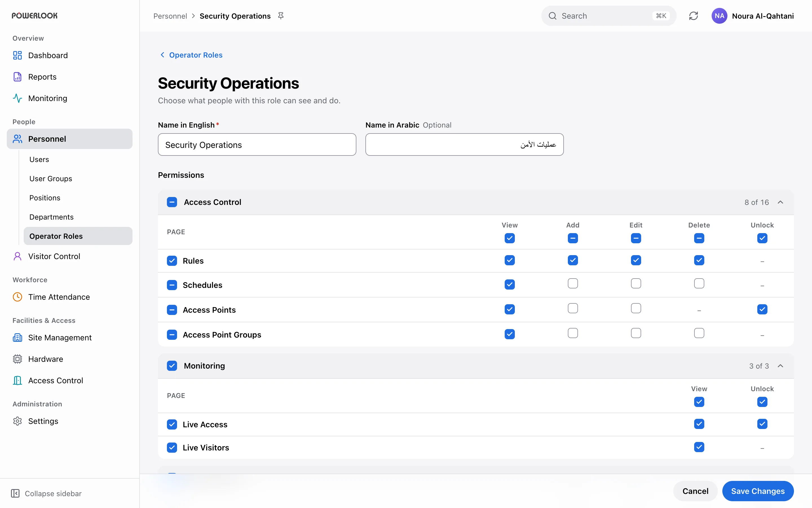This screenshot has width=812, height=508.
Task: Click the ⌘K shortcut badge
Action: pyautogui.click(x=661, y=16)
